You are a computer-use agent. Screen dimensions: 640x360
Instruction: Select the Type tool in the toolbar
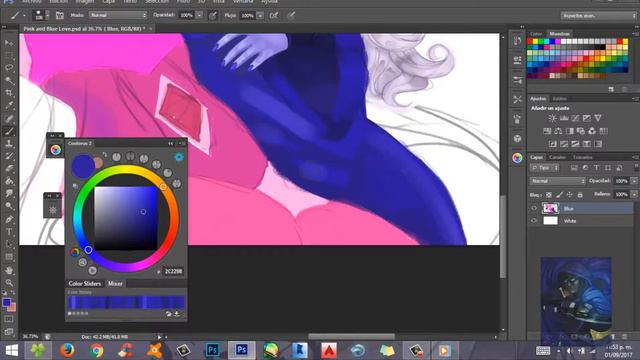(9, 232)
